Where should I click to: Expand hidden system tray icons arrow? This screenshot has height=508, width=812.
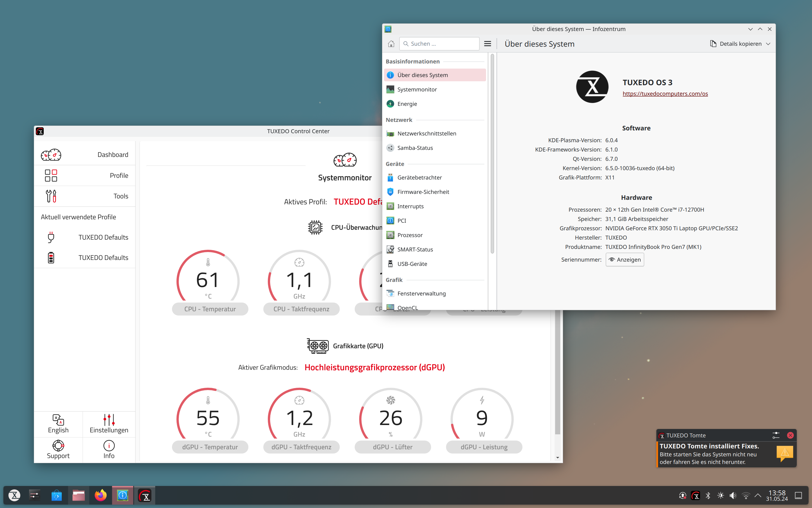point(758,496)
